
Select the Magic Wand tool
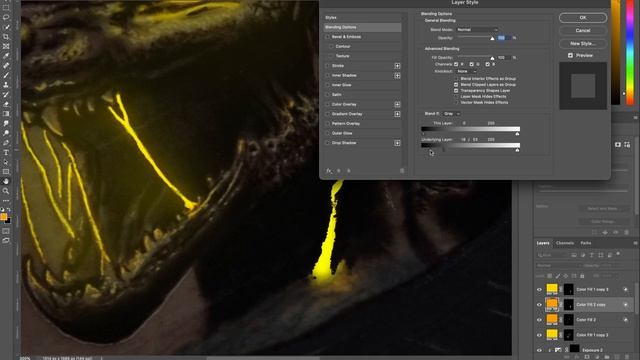pos(6,27)
